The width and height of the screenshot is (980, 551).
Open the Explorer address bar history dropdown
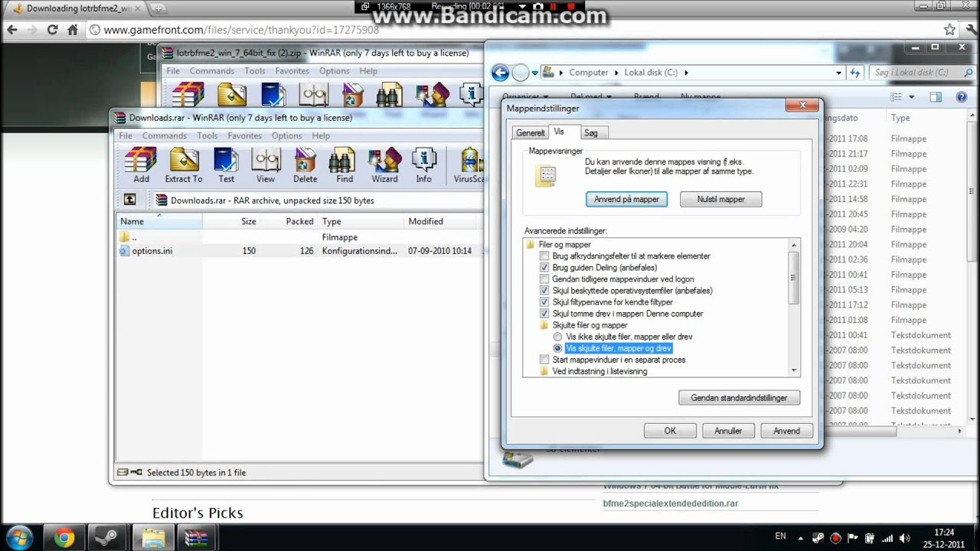(838, 73)
